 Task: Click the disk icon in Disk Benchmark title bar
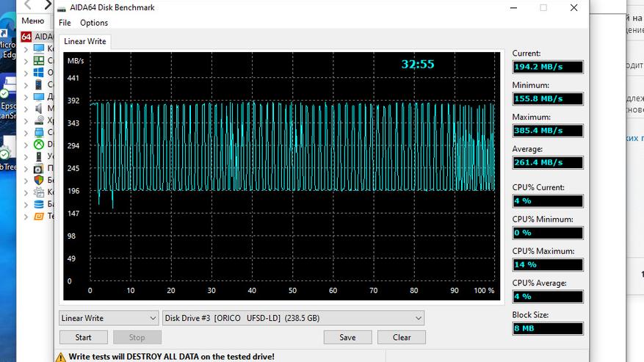[x=62, y=8]
